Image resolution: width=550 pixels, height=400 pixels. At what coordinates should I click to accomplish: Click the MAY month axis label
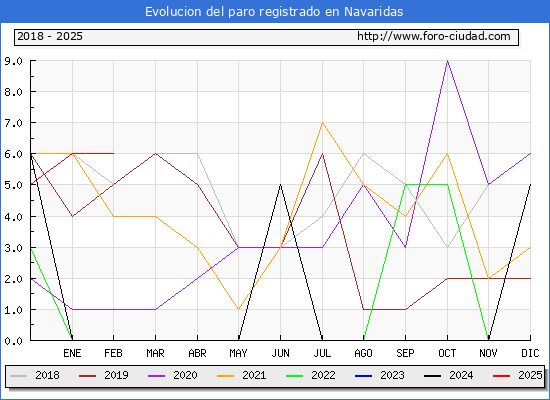(239, 353)
